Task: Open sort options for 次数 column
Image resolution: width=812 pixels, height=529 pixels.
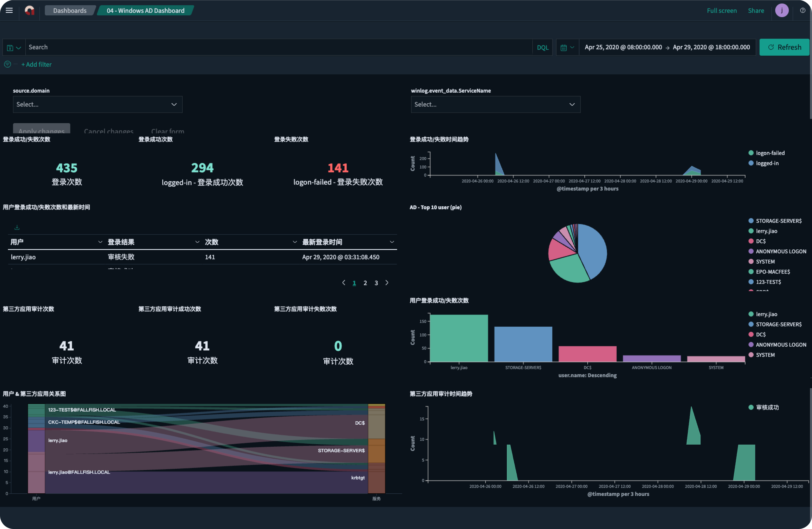Action: (x=295, y=242)
